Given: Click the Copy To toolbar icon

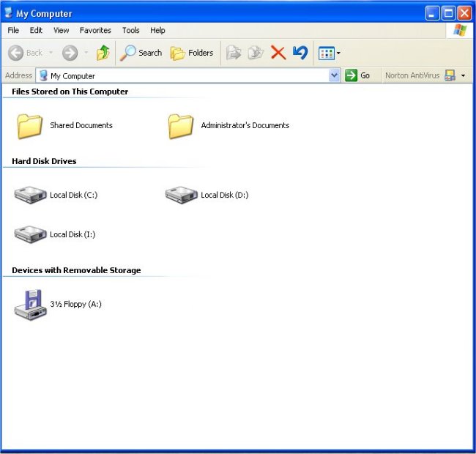Looking at the screenshot, I should (x=256, y=53).
